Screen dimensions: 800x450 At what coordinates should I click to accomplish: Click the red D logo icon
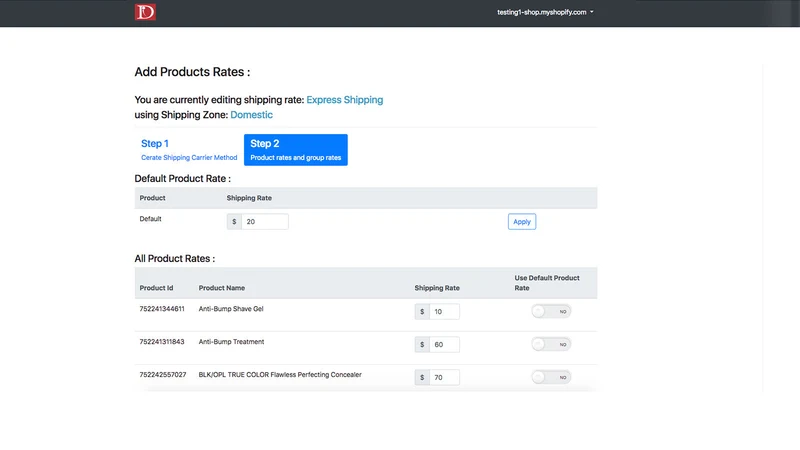coord(145,12)
